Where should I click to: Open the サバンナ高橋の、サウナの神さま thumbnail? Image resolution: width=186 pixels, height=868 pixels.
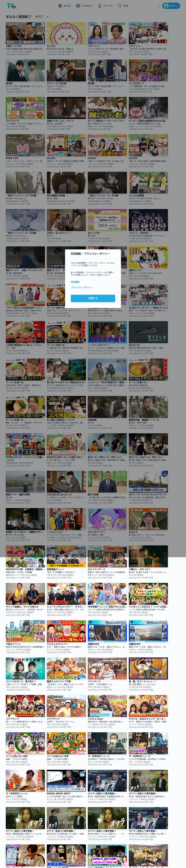click(25, 594)
